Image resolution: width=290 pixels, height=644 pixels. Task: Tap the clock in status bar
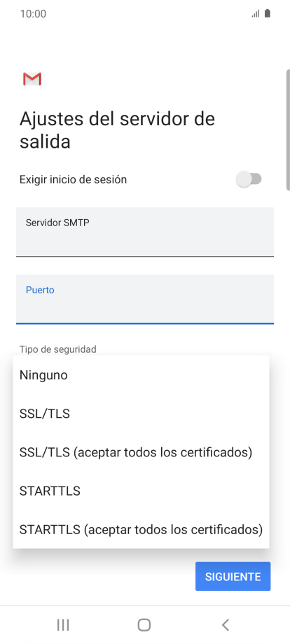click(x=33, y=13)
